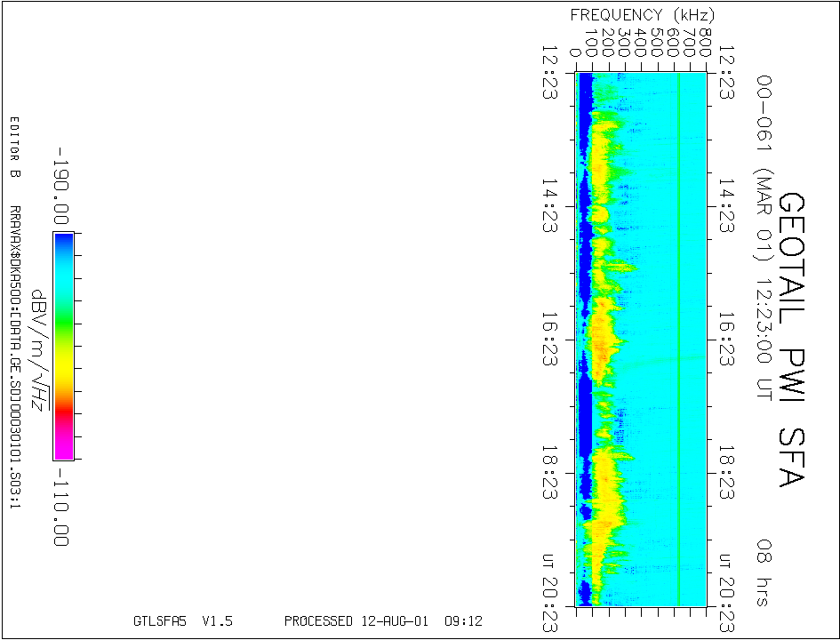Click the 14:23 time label left of spectrogram

click(550, 205)
